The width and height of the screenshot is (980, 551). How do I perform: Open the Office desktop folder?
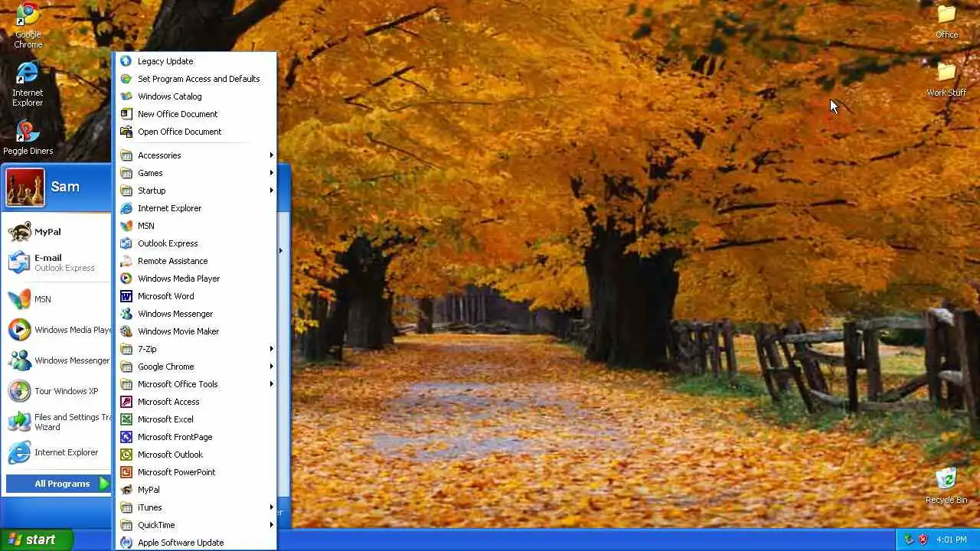tap(946, 21)
